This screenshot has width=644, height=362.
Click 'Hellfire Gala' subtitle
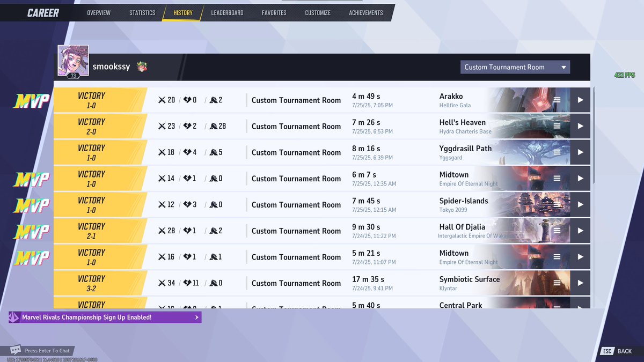coord(455,105)
